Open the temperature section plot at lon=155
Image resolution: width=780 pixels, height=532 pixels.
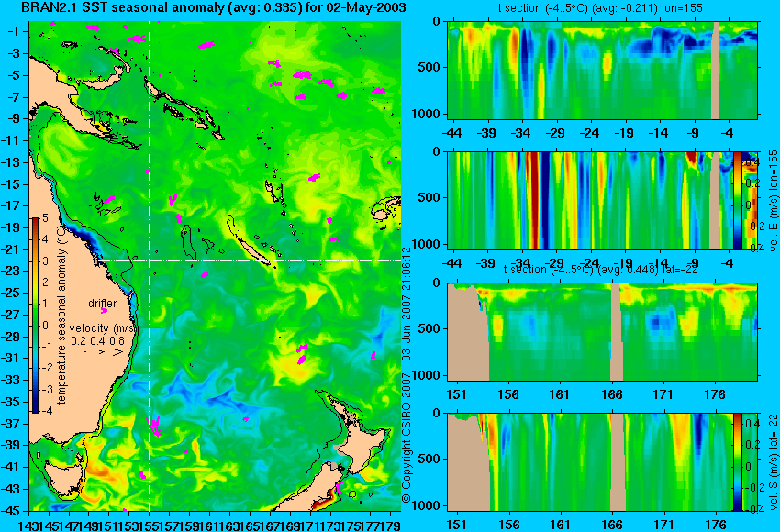coord(602,70)
